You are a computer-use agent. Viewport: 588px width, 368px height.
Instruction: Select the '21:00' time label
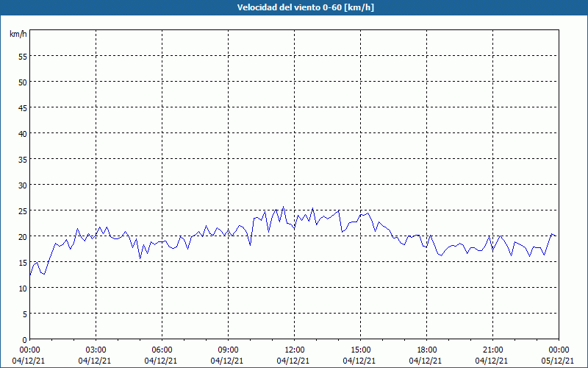(492, 350)
